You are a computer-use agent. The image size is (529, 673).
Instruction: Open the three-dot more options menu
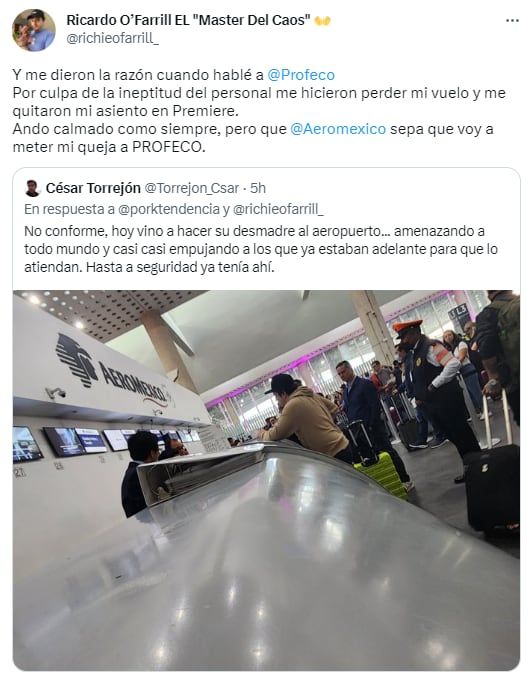point(512,21)
